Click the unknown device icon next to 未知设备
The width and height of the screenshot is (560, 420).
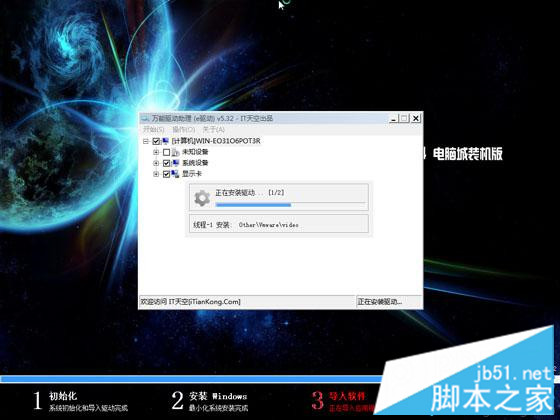click(175, 152)
